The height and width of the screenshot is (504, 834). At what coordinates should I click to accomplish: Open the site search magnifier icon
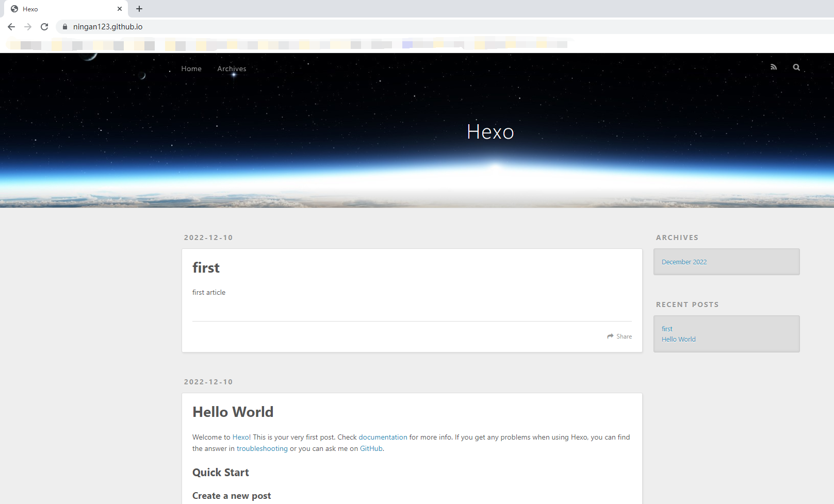coord(796,67)
